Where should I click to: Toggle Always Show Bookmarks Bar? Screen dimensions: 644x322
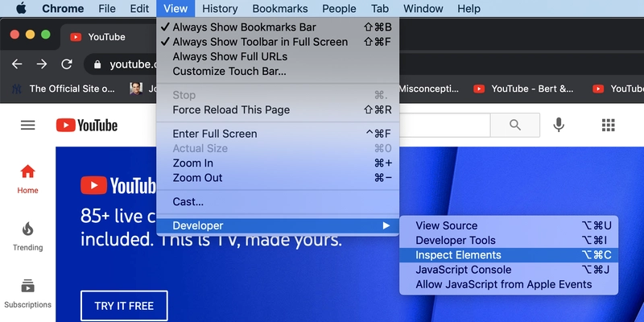coord(244,27)
